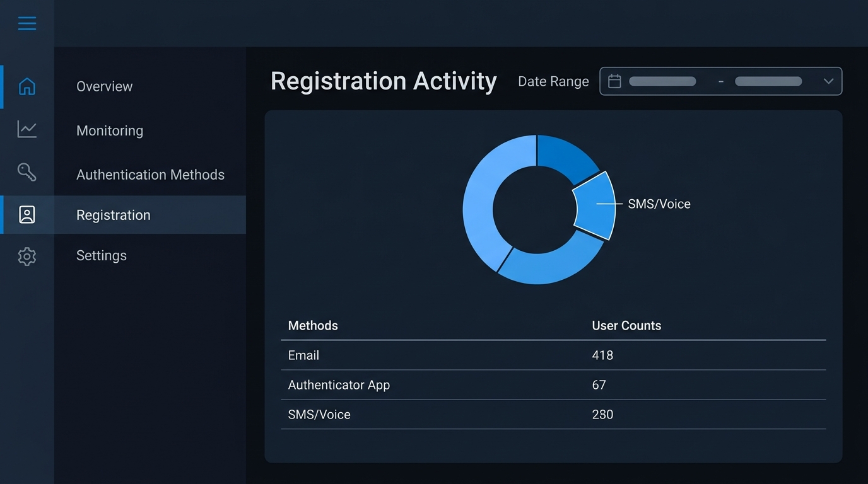The image size is (868, 484).
Task: Click the Methods column header
Action: 313,326
